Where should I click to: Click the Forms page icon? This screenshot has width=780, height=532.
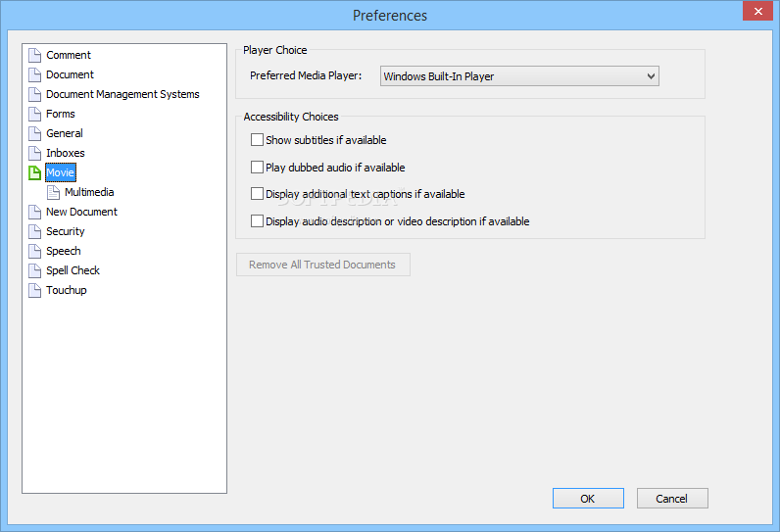coord(34,114)
